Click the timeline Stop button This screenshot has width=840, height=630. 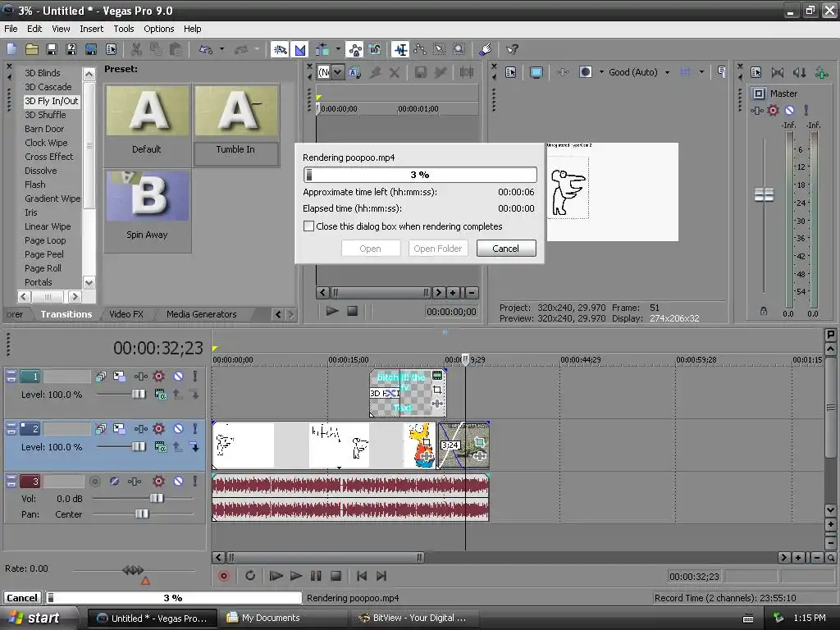(336, 576)
